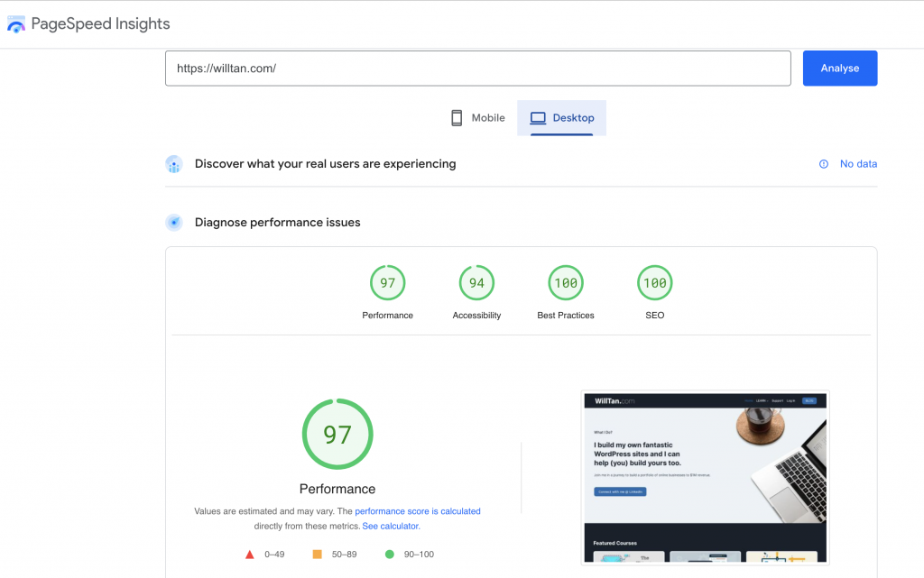Screen dimensions: 924x578
Task: Click the willtan.com page screenshot thumbnail
Action: (706, 477)
